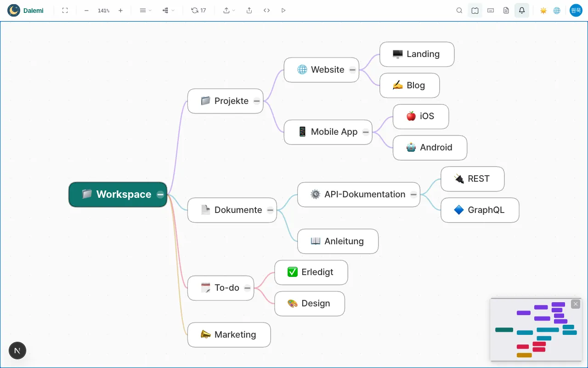Select the REST node
This screenshot has width=588, height=368.
click(x=472, y=179)
